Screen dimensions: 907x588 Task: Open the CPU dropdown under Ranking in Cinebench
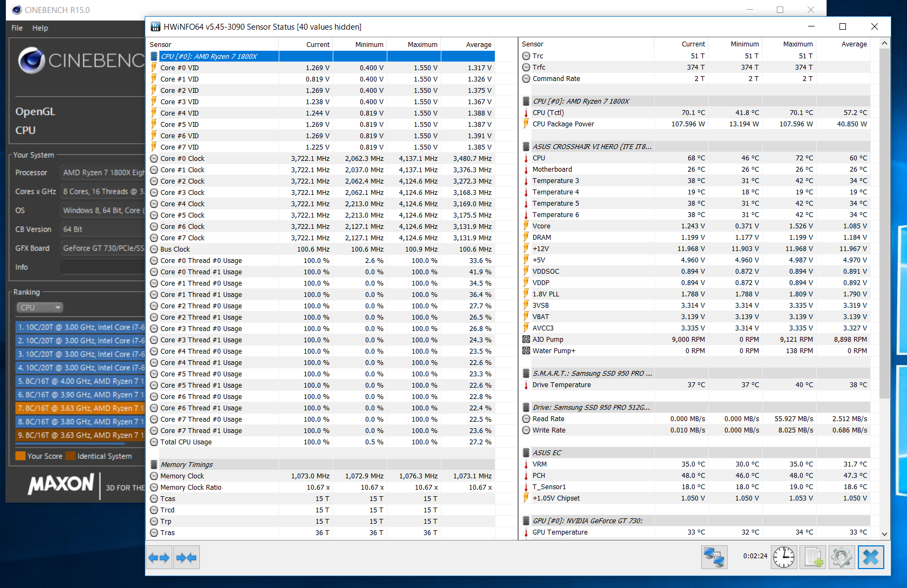coord(40,307)
